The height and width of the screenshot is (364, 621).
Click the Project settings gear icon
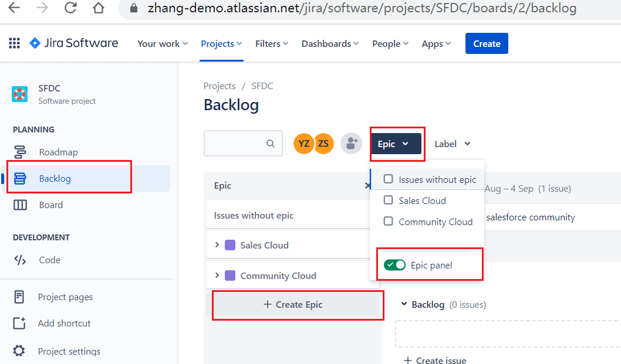[19, 351]
